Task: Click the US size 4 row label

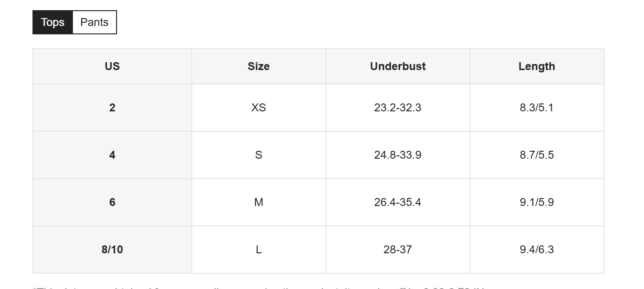Action: coord(112,155)
